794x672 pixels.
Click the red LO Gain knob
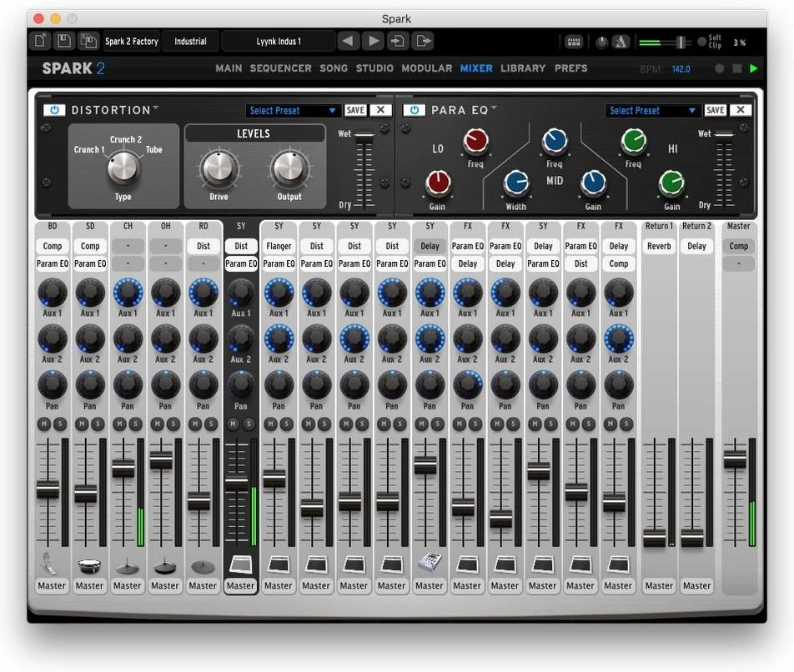click(438, 183)
